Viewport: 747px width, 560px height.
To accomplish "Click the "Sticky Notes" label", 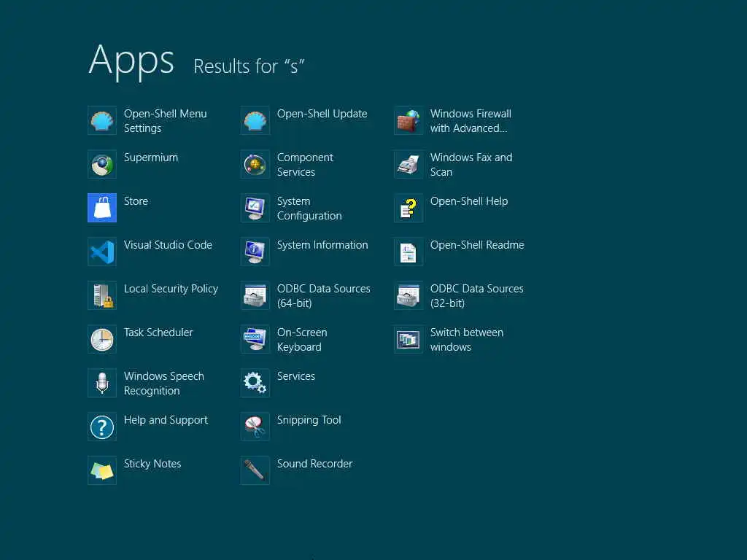I will tap(152, 464).
